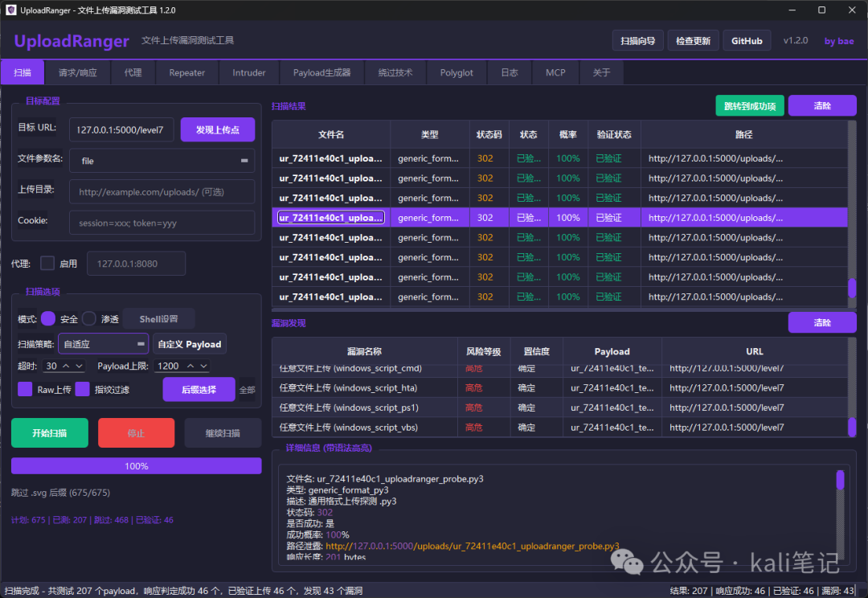Select the 渗透 mode radio button
The height and width of the screenshot is (598, 868).
89,318
